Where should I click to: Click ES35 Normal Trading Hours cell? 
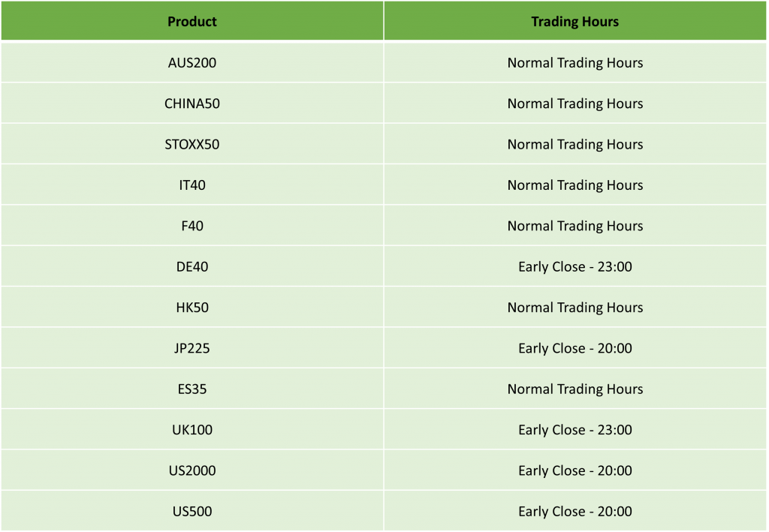click(x=574, y=389)
